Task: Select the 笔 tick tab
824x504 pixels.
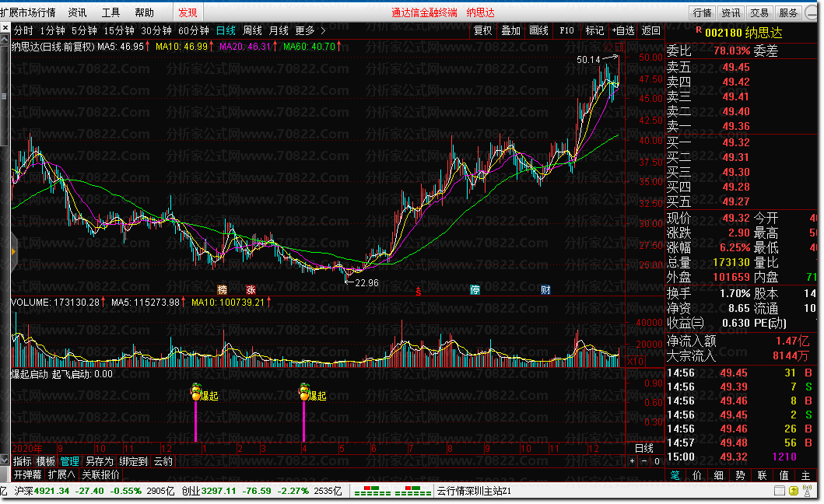Action: (675, 475)
